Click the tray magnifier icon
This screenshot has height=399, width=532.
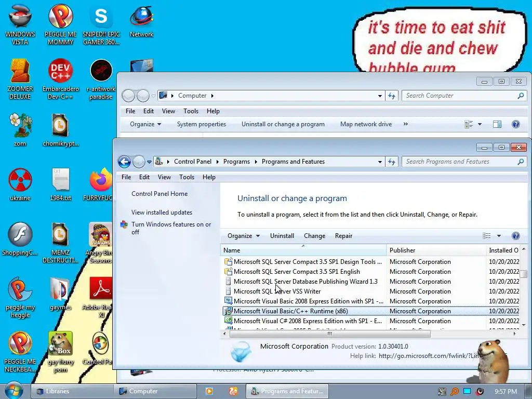(x=454, y=392)
